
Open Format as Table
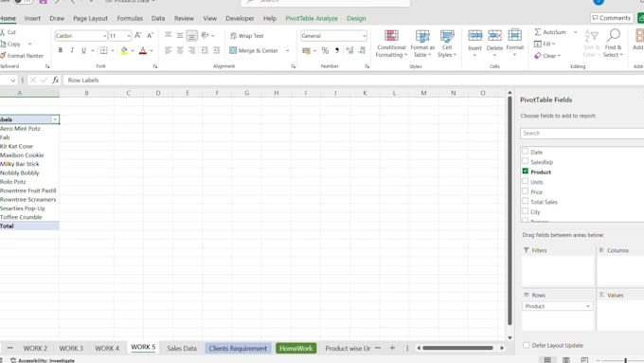[x=422, y=44]
